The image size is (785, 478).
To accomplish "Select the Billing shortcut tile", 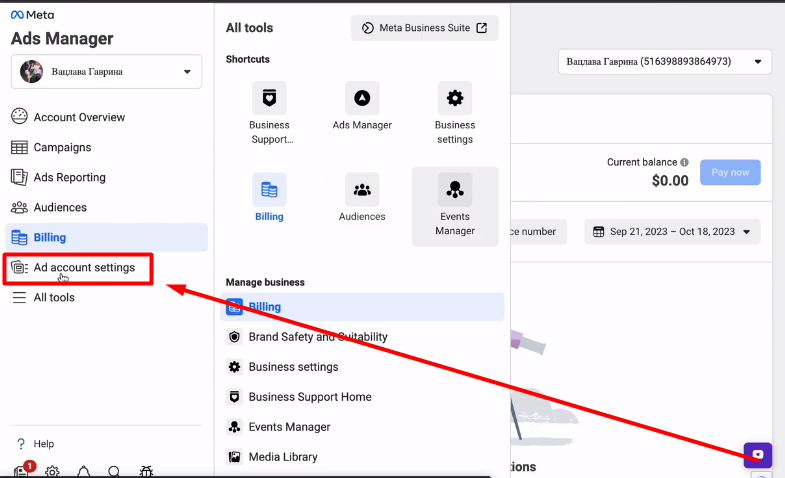I will (269, 190).
